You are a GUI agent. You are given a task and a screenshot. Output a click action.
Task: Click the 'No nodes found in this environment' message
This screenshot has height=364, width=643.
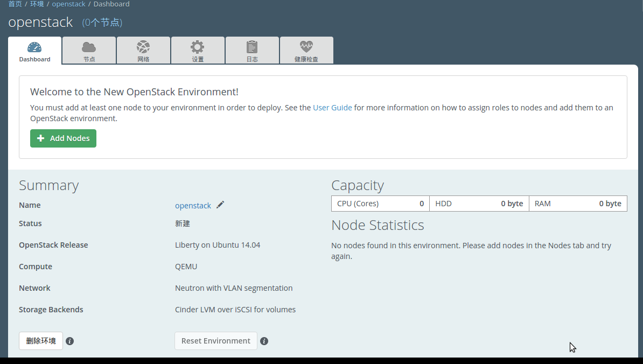pyautogui.click(x=471, y=251)
